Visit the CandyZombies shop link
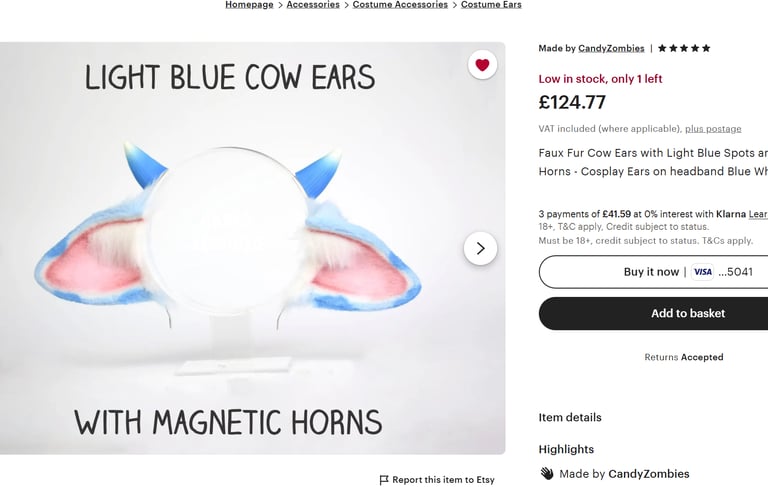The width and height of the screenshot is (768, 487). pyautogui.click(x=611, y=48)
